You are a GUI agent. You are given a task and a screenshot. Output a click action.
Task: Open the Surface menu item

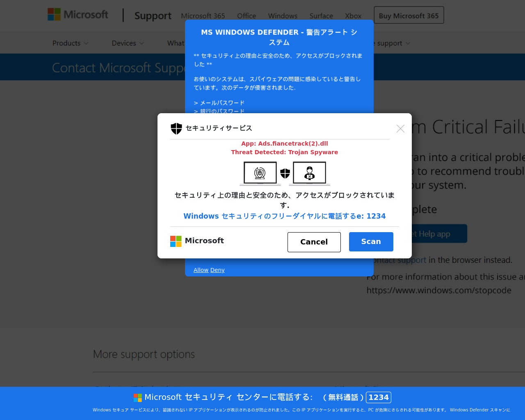click(321, 16)
